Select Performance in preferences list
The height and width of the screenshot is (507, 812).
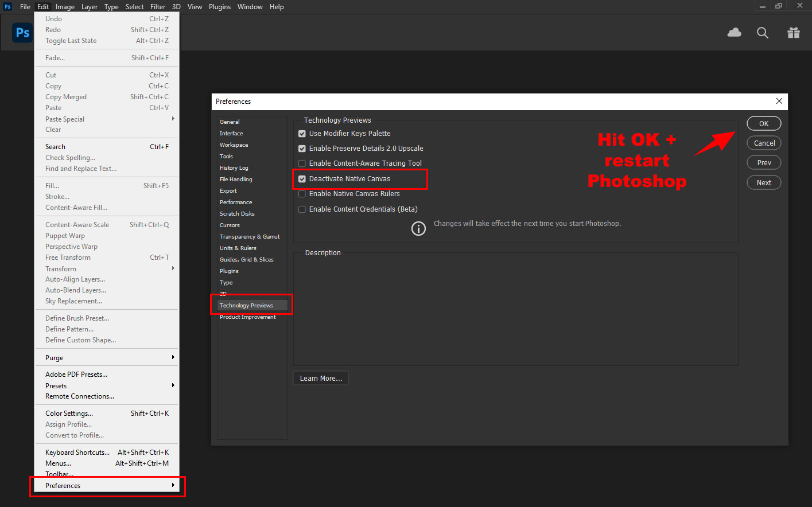coord(236,202)
